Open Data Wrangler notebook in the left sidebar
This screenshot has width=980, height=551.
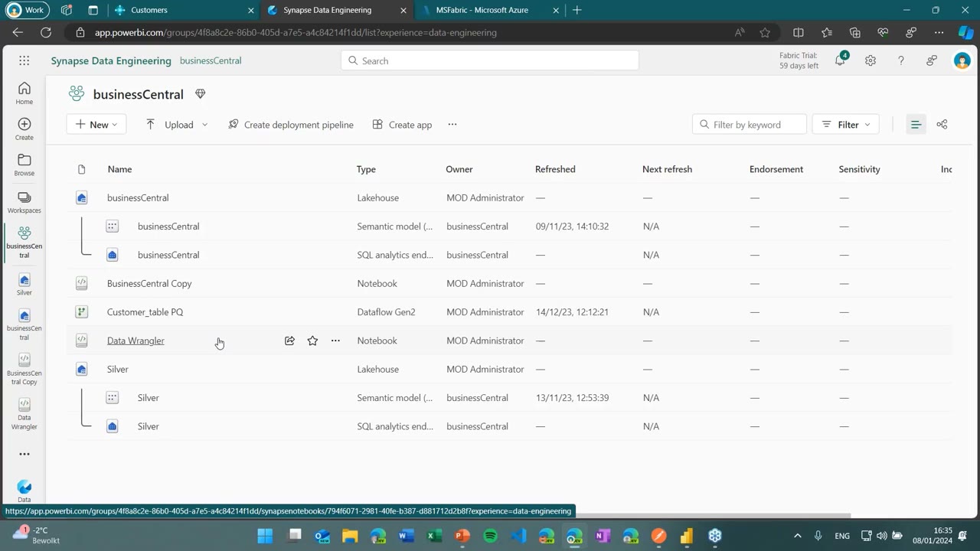click(x=24, y=414)
